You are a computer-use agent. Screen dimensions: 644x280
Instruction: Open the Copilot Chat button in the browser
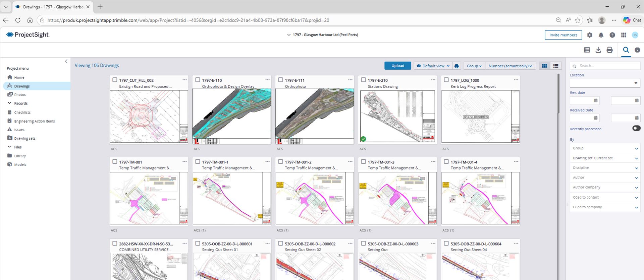[x=632, y=20]
